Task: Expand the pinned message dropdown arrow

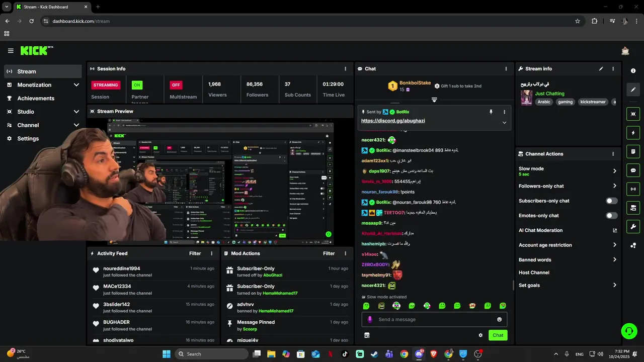Action: (x=504, y=123)
